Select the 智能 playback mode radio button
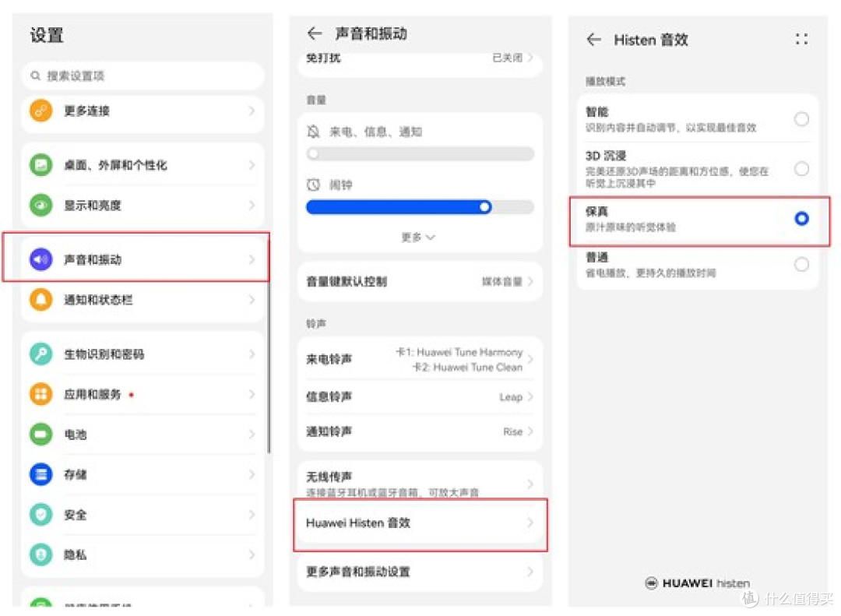Screen dimensions: 841x616 801,118
